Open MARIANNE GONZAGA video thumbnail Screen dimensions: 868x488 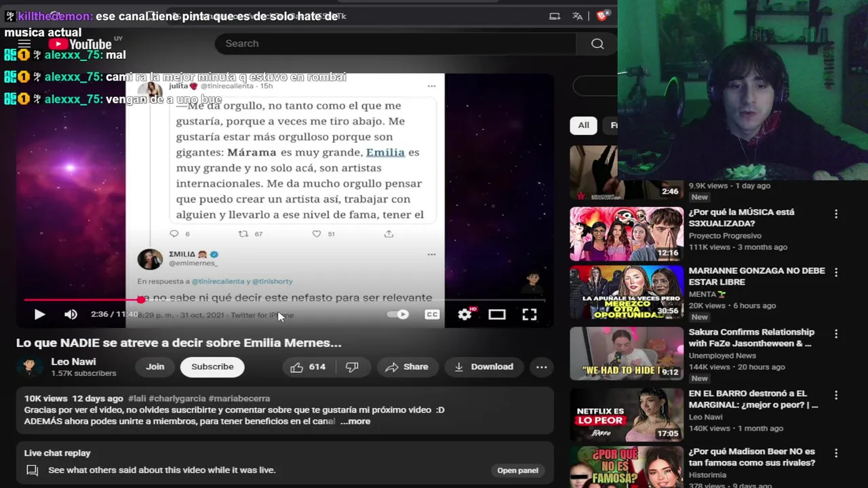pyautogui.click(x=627, y=293)
